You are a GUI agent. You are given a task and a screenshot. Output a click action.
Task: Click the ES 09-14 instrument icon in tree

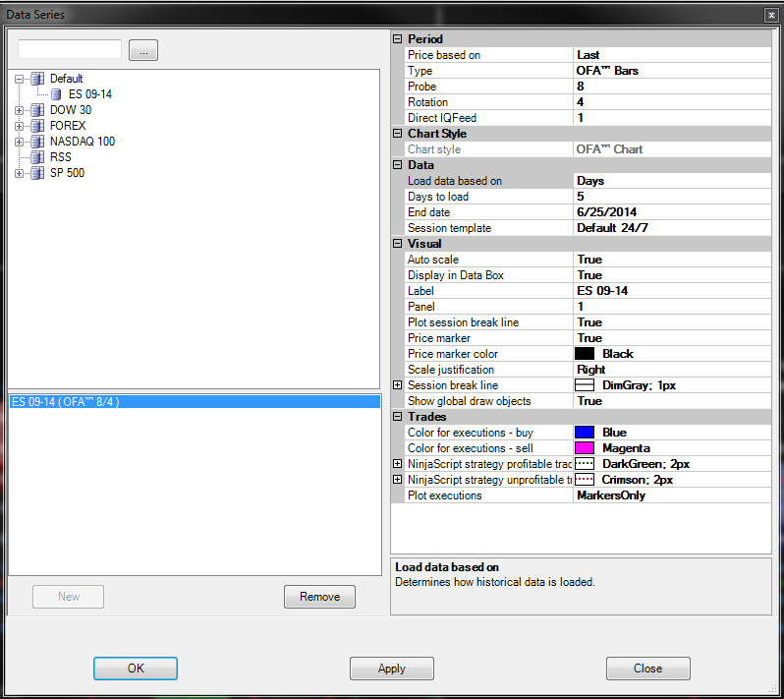(56, 94)
